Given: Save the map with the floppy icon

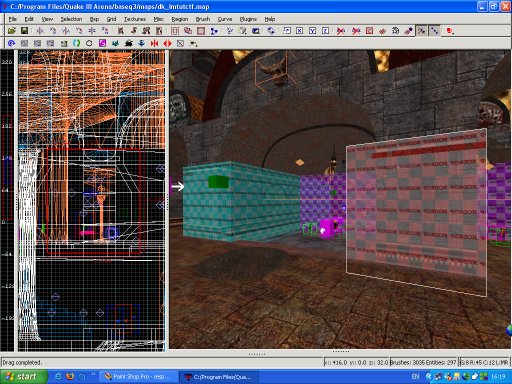Looking at the screenshot, I should coord(24,31).
